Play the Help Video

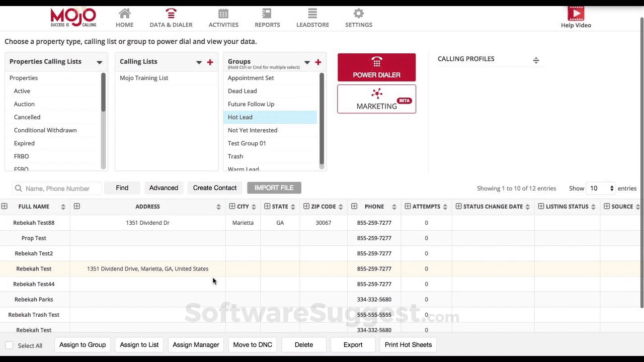(576, 13)
